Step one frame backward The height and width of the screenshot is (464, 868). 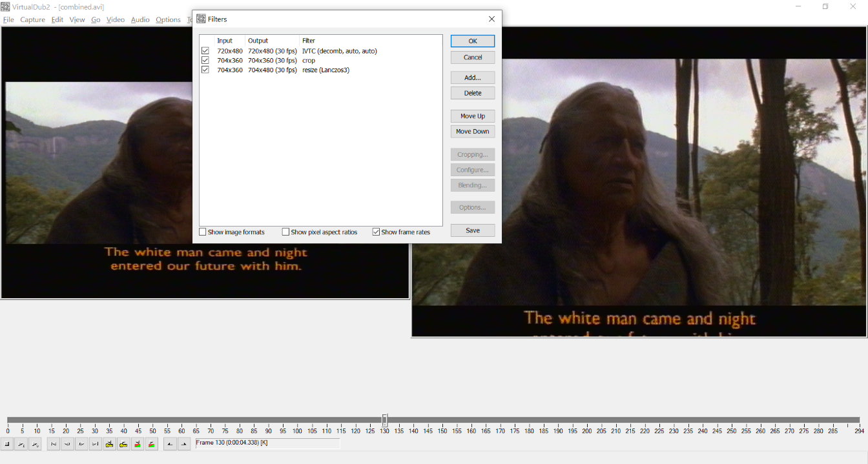[x=67, y=444]
